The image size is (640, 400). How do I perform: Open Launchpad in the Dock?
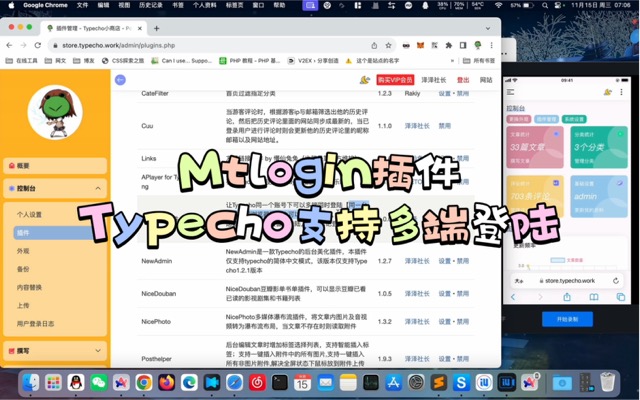(x=53, y=382)
